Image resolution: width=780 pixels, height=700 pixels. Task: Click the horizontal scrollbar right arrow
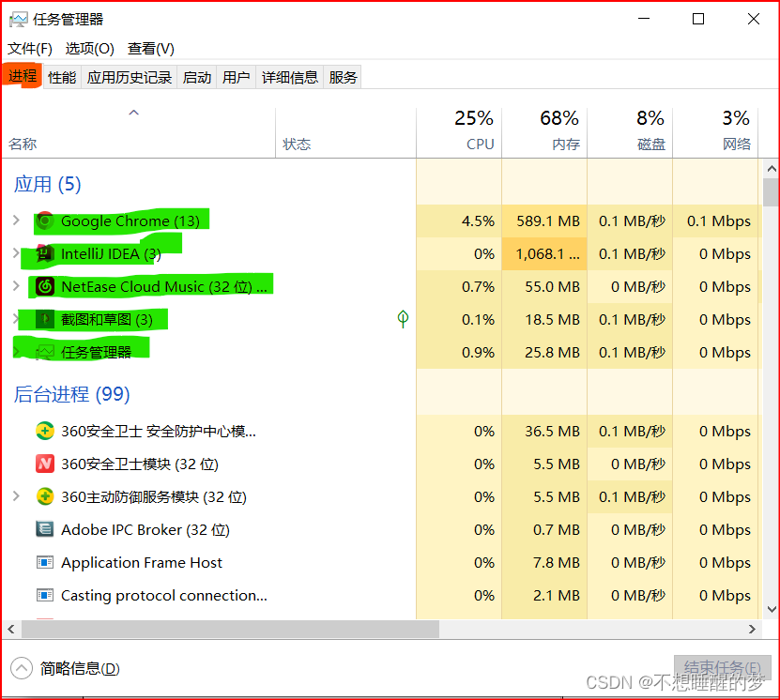[x=752, y=629]
